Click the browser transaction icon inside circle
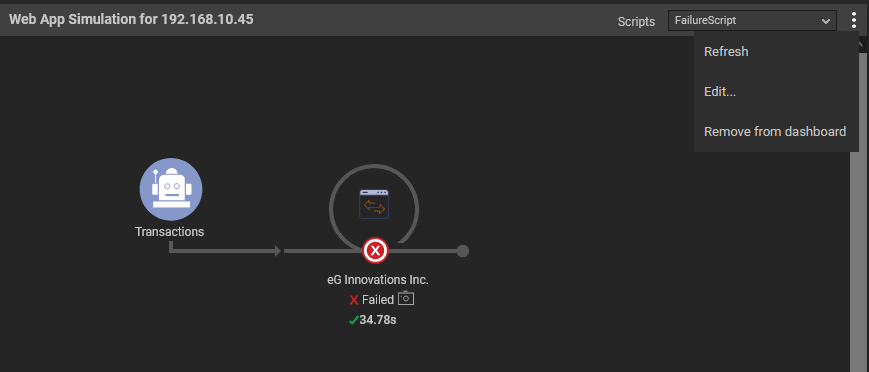This screenshot has height=372, width=869. pos(374,204)
